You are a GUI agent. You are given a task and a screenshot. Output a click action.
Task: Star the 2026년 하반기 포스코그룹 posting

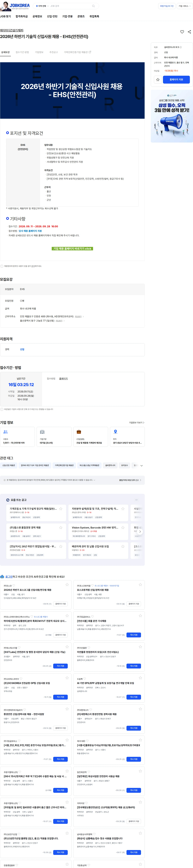tap(67, 585)
